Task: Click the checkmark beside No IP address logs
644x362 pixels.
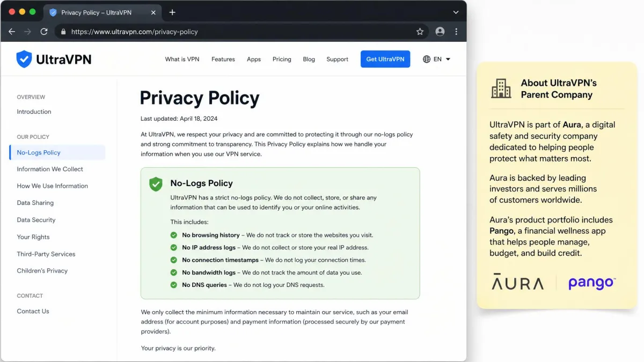Action: [173, 247]
